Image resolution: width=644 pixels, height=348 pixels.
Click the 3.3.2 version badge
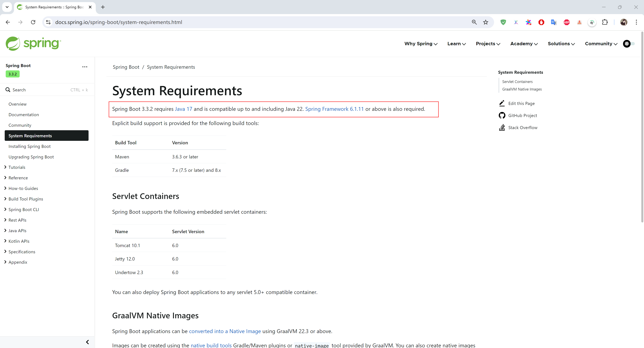(x=13, y=74)
